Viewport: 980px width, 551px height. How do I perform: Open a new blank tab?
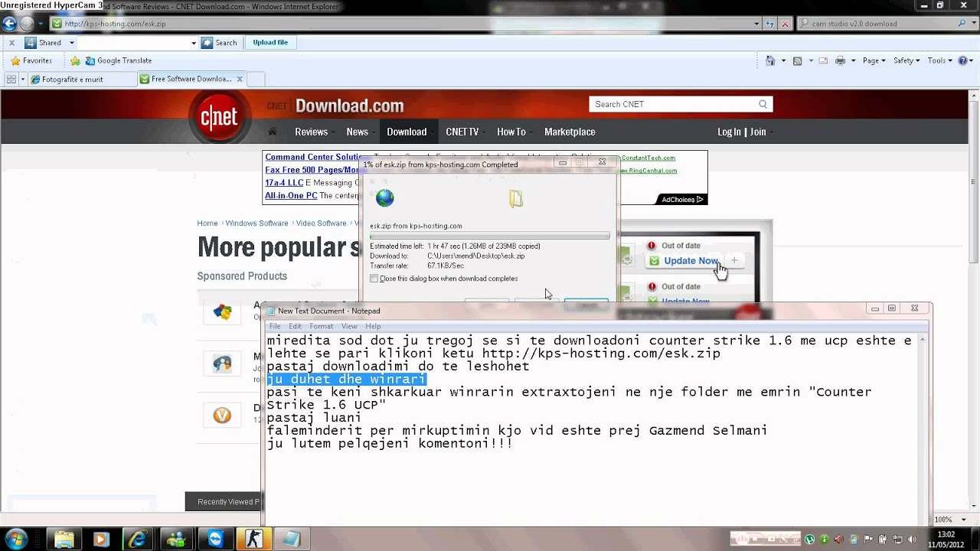click(256, 79)
